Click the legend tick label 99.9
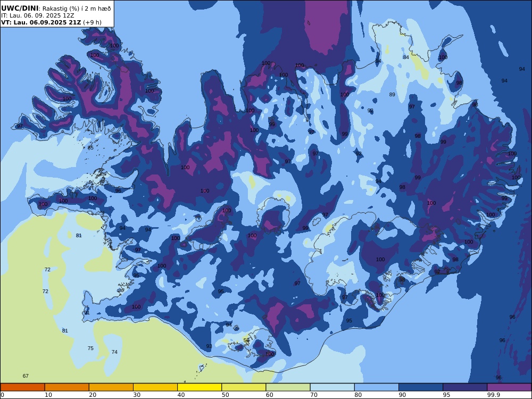 493,395
